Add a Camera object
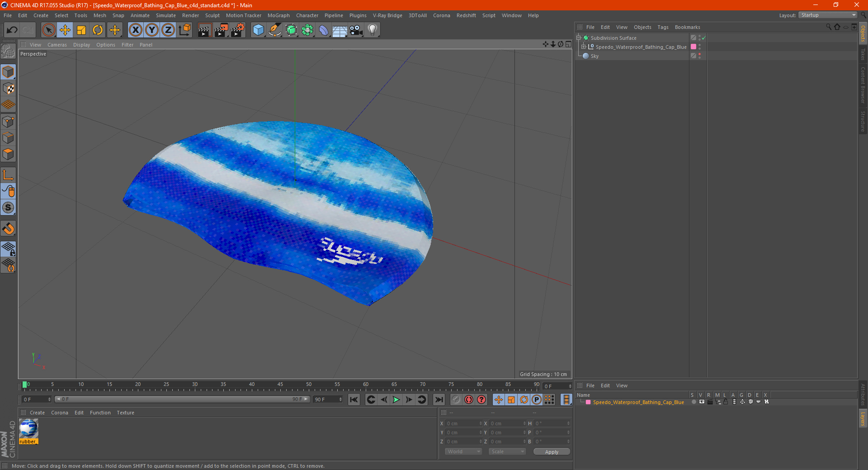Viewport: 868px width, 470px height. [356, 30]
